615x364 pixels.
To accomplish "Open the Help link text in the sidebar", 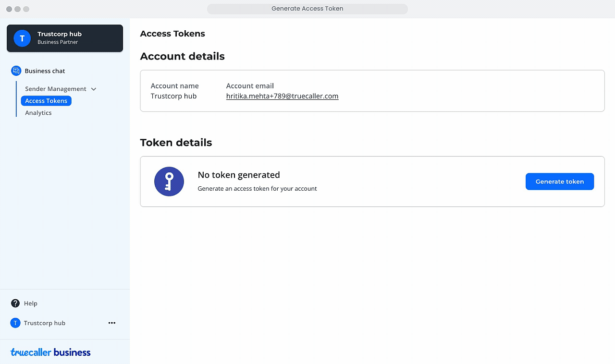I will tap(31, 303).
